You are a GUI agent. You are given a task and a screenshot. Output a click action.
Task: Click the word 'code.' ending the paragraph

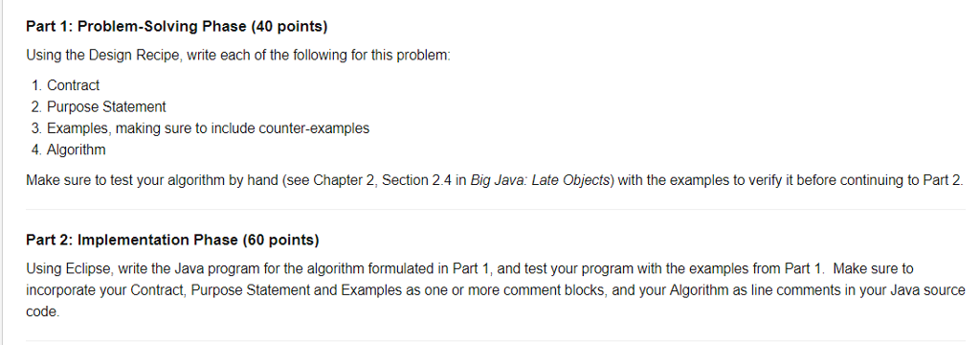[x=43, y=311]
